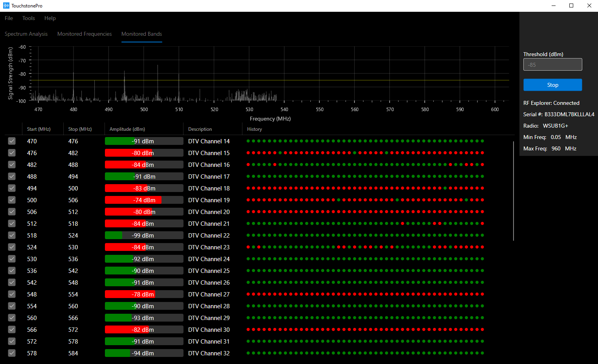The image size is (598, 364).
Task: Disable monitoring for DTV Channel 18 checkbox
Action: click(x=12, y=188)
